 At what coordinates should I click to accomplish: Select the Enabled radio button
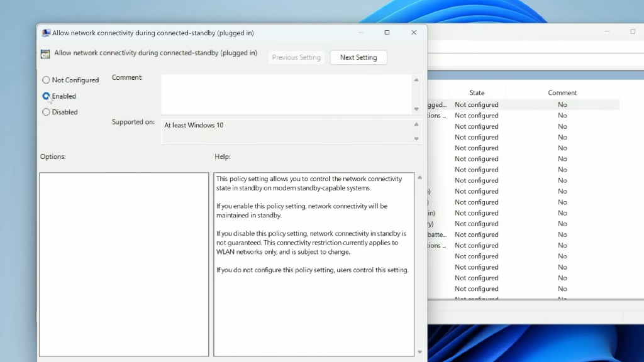click(45, 96)
